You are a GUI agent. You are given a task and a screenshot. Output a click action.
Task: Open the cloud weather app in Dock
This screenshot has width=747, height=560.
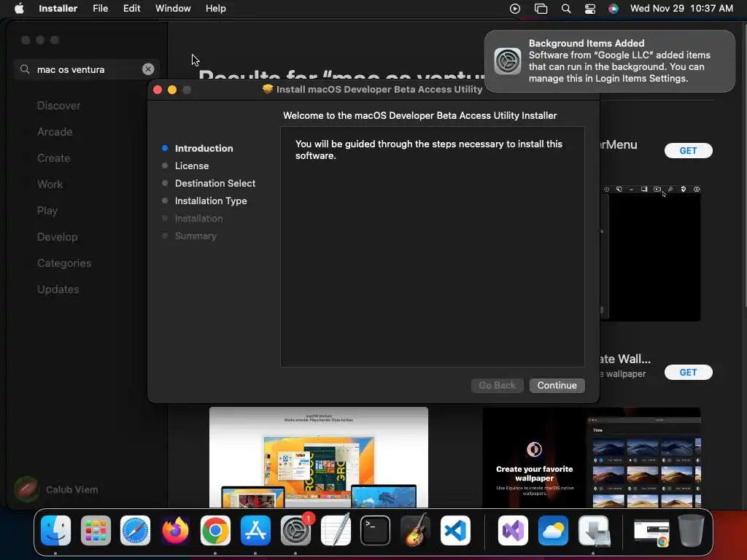(x=553, y=531)
